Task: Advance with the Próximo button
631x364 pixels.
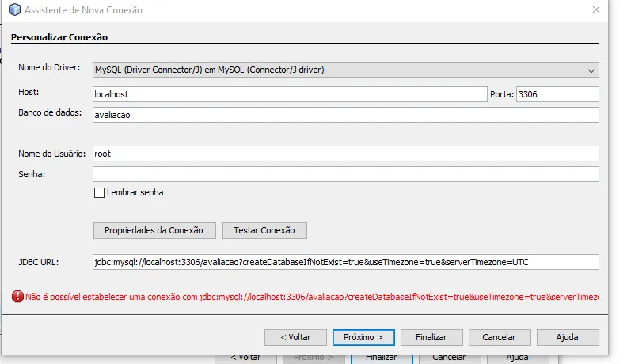Action: [363, 337]
